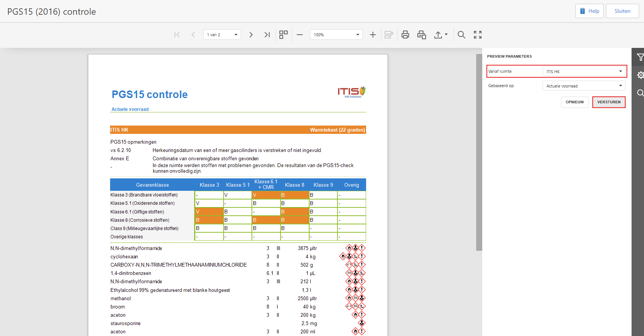
Task: Switch to the settings gear tab
Action: [x=639, y=75]
